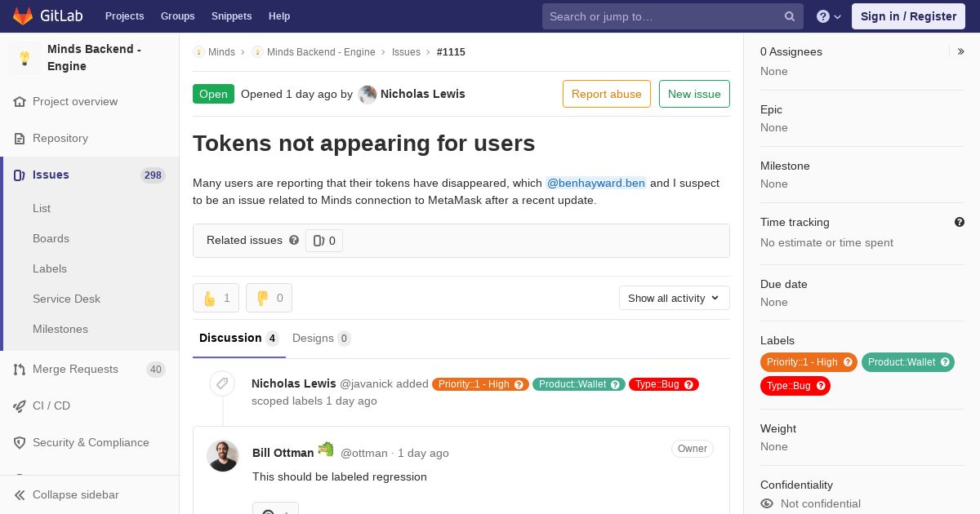Click help icon on sidebar Type::Bug label
This screenshot has width=980, height=514.
(821, 386)
